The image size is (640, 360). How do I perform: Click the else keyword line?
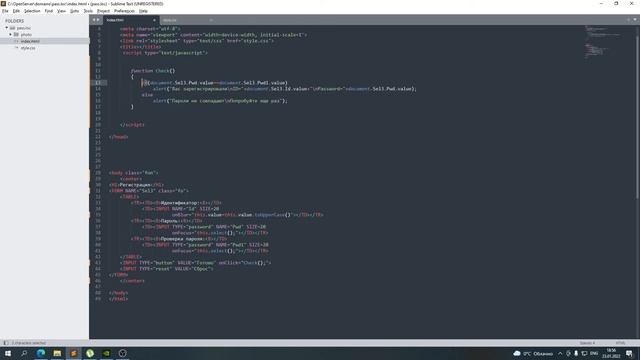click(147, 95)
